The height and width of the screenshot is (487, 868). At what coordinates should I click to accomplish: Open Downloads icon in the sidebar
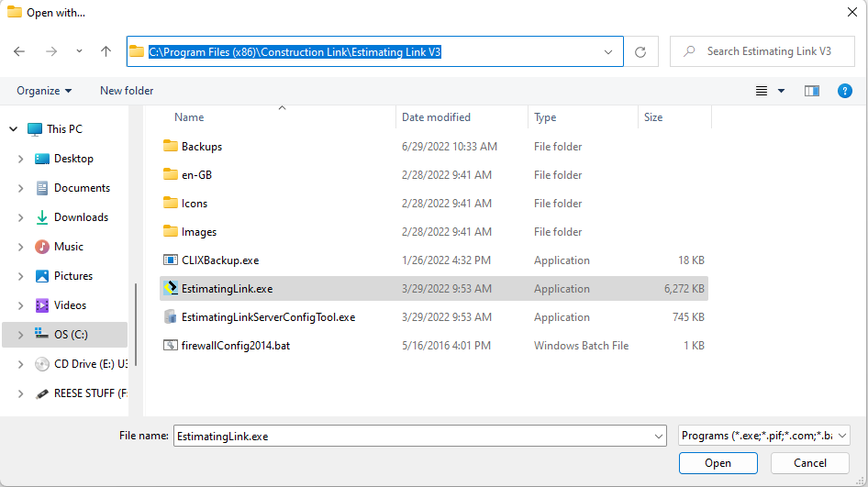42,217
